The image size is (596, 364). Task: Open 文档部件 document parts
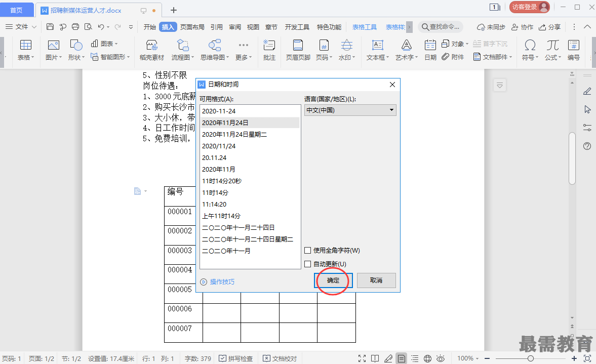coord(493,57)
